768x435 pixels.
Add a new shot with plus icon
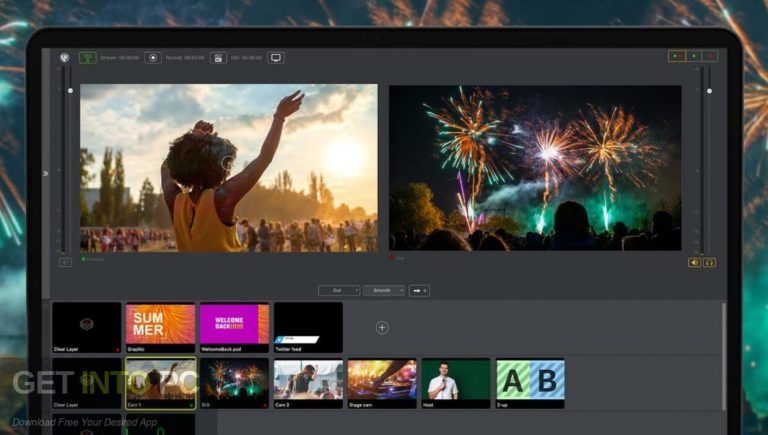point(383,328)
